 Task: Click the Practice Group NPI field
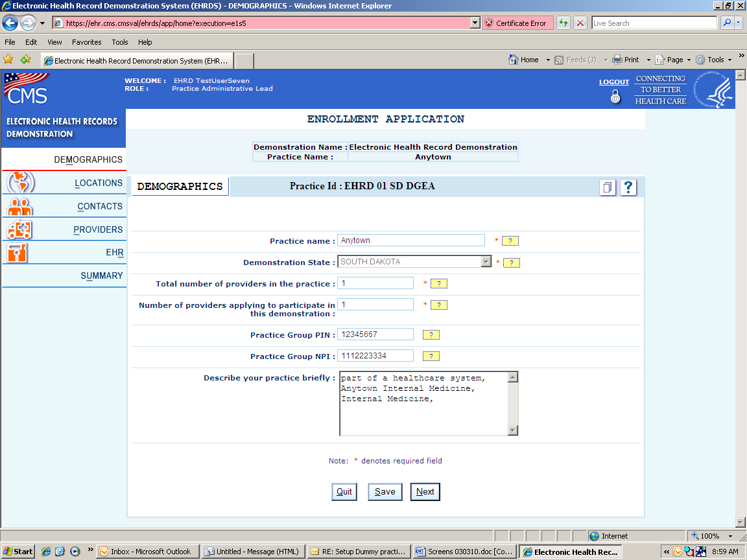coord(375,356)
